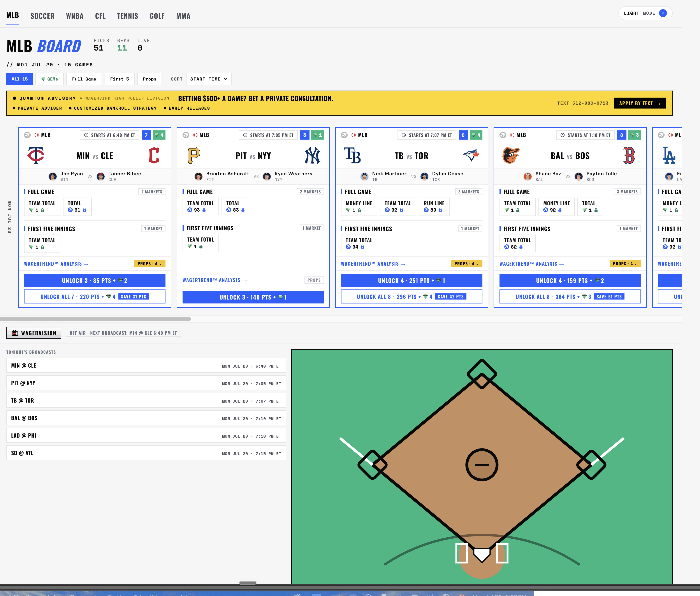Click the picks count badge on PIT vs NYY
The height and width of the screenshot is (596, 700).
pyautogui.click(x=305, y=135)
